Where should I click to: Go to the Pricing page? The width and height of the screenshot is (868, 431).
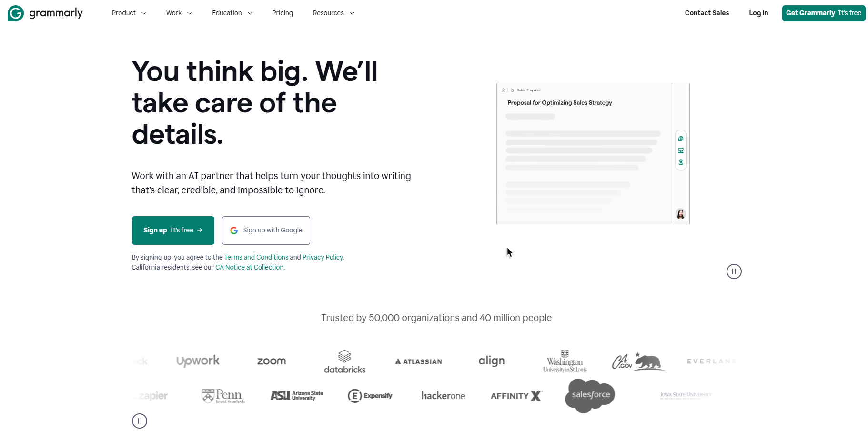[x=283, y=13]
